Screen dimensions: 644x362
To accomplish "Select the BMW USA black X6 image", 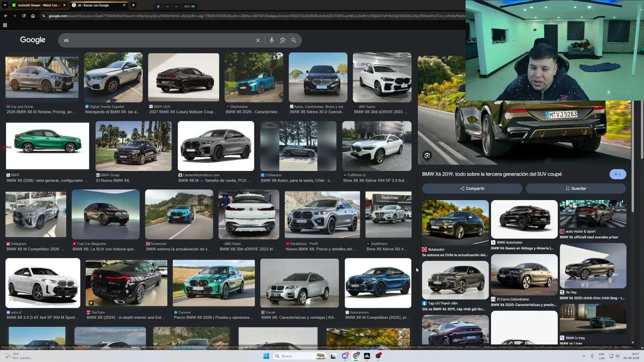I will 184,77.
